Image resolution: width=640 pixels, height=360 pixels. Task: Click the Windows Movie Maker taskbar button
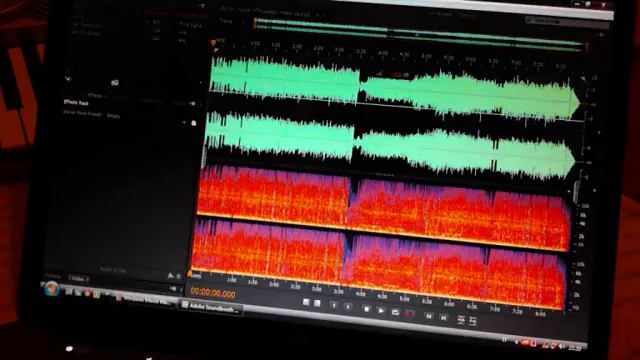pos(145,301)
